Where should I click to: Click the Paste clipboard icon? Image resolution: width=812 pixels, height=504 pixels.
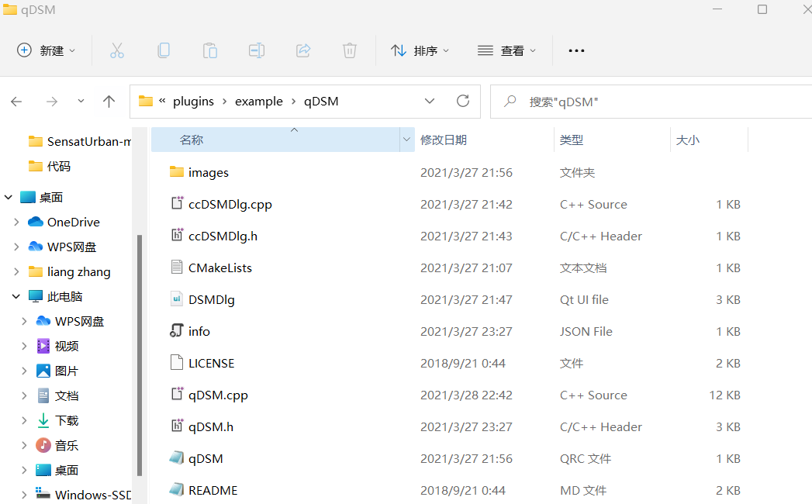(210, 50)
